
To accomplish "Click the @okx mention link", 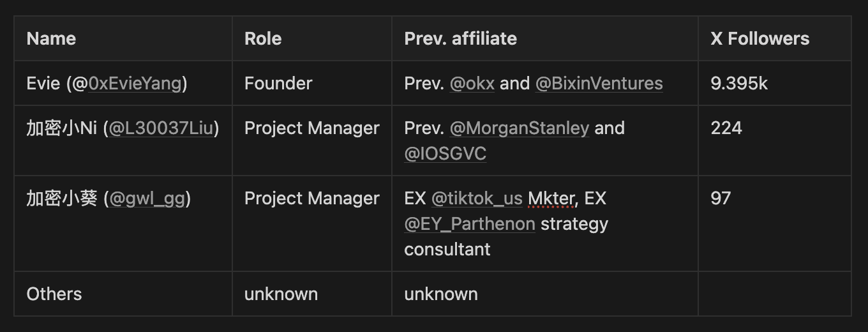I will pos(472,84).
